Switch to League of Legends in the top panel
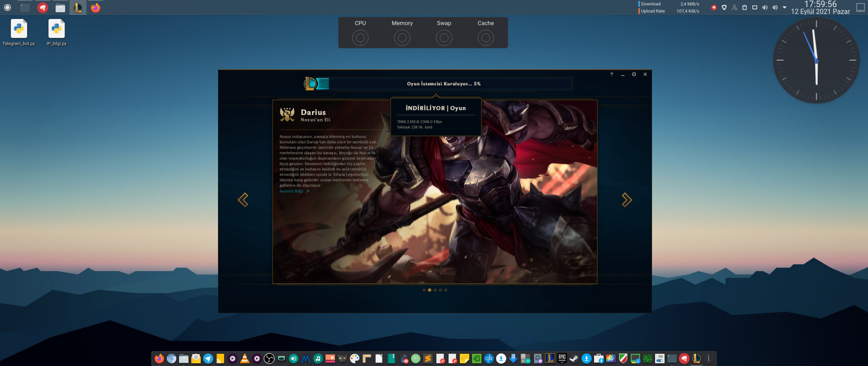The height and width of the screenshot is (366, 868). point(78,8)
